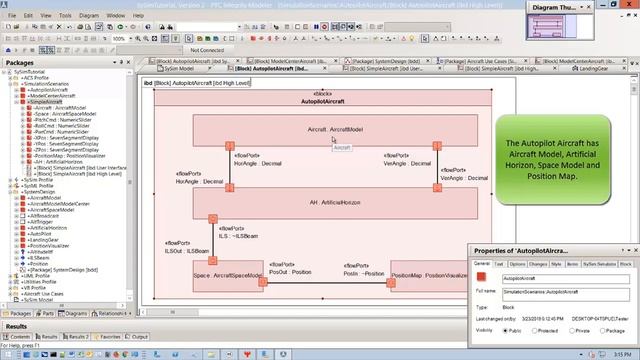This screenshot has height=360, width=640.
Task: Open the folder icon in taskbar
Action: point(211,354)
